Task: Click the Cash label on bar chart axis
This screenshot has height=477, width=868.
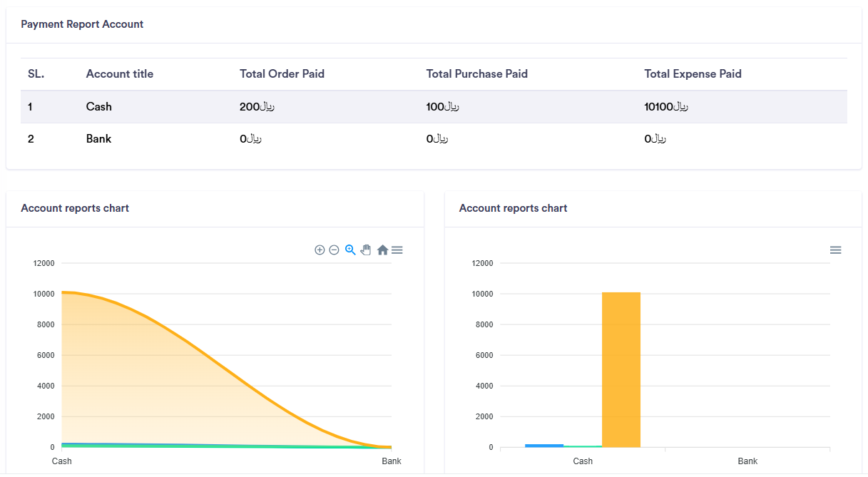Action: (583, 461)
